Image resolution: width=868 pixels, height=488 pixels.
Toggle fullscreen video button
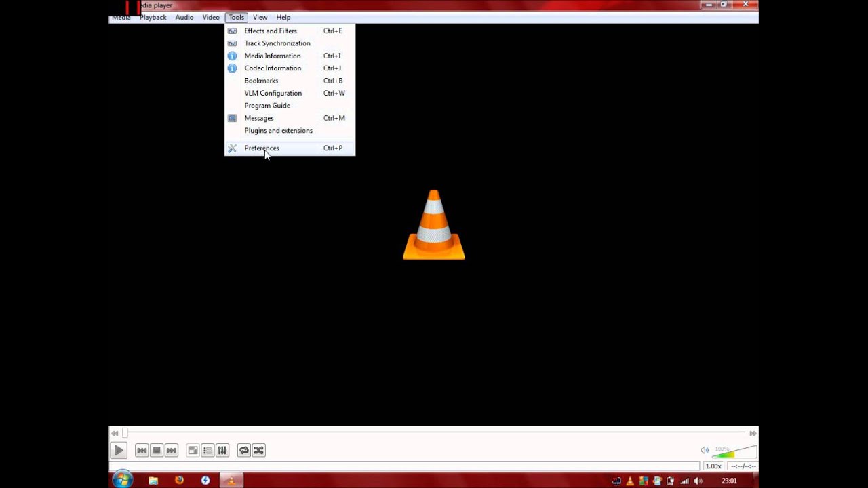click(193, 450)
